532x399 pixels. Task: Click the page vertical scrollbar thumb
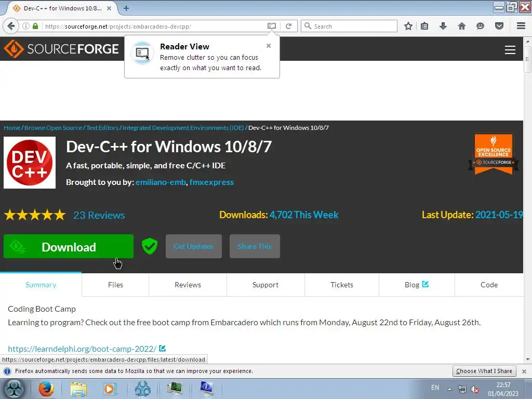pyautogui.click(x=527, y=59)
